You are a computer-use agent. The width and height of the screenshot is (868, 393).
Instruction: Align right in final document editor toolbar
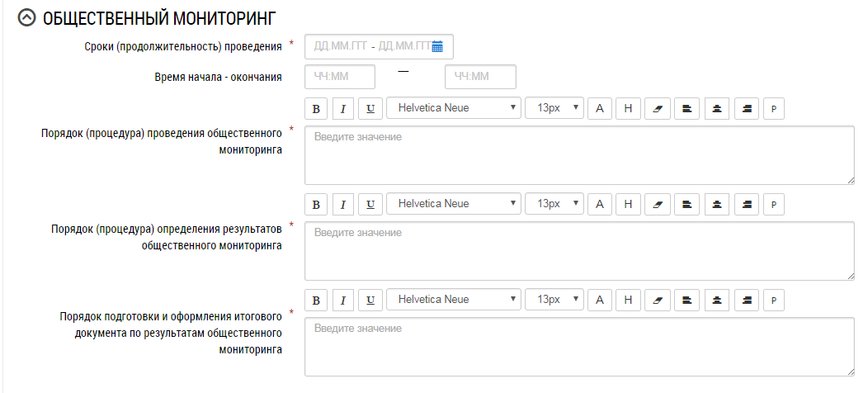point(746,300)
